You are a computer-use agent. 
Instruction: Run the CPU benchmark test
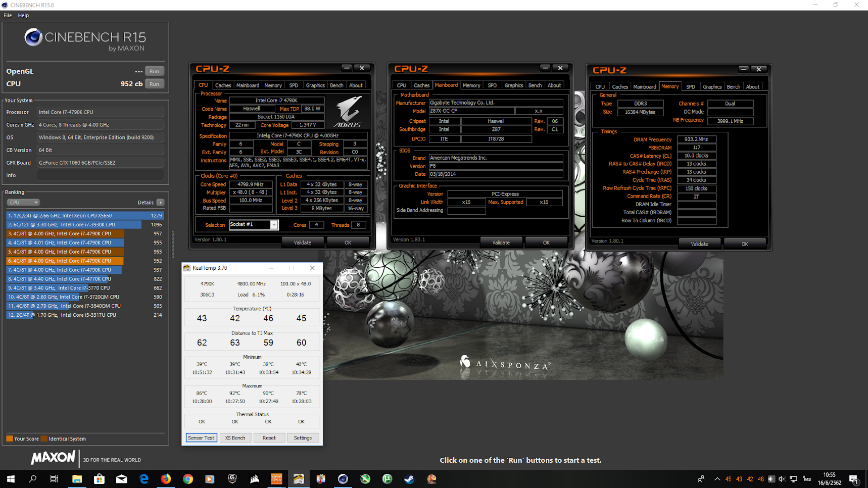[x=154, y=84]
